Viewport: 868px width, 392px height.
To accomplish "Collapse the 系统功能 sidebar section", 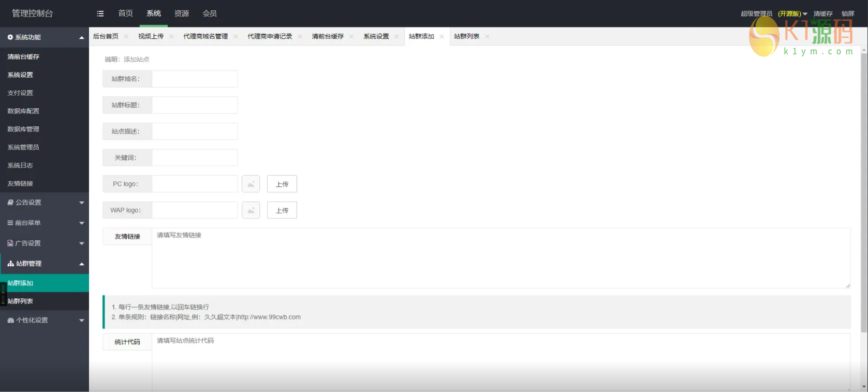I will point(45,37).
